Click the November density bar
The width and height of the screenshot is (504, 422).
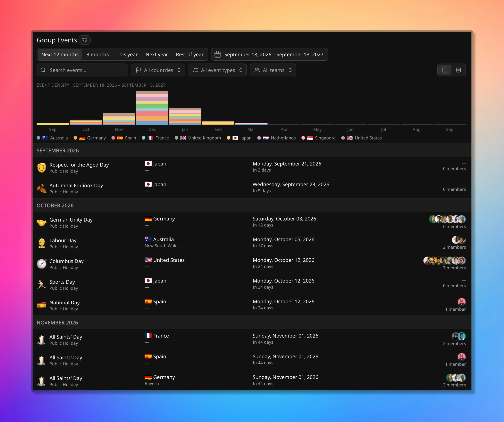(x=119, y=119)
